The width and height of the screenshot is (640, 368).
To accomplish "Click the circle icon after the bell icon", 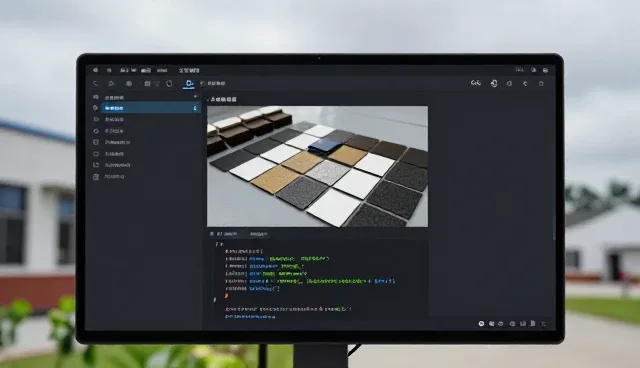I will click(509, 84).
